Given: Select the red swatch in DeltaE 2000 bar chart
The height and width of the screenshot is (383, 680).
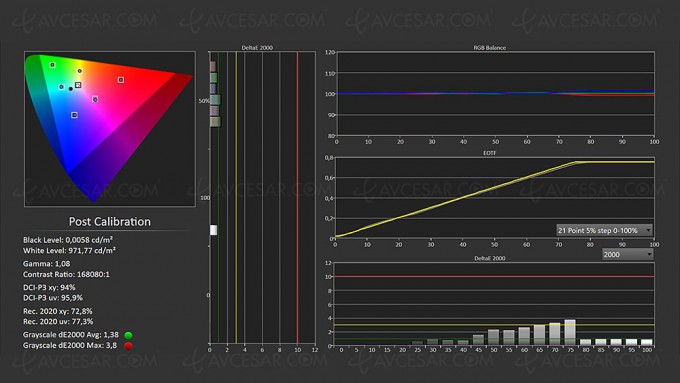Looking at the screenshot, I should [212, 66].
